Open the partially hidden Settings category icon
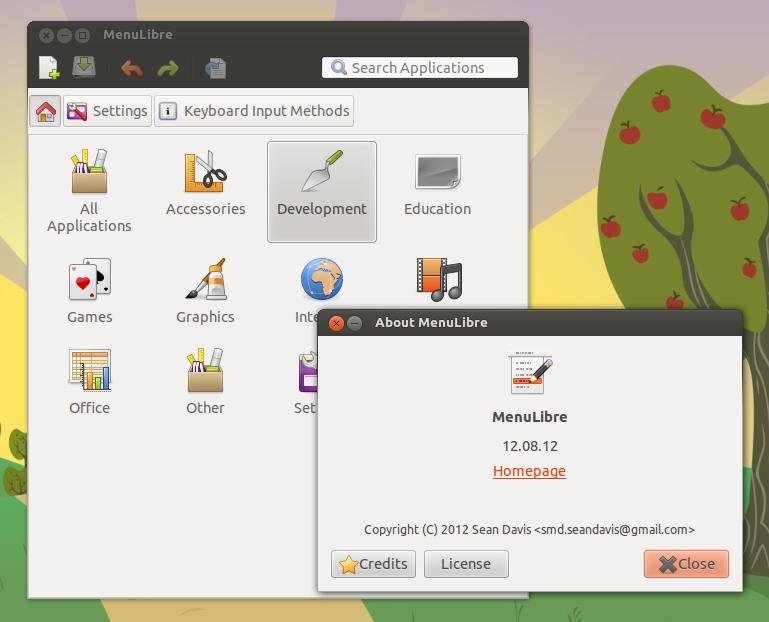The image size is (769, 622). point(308,372)
